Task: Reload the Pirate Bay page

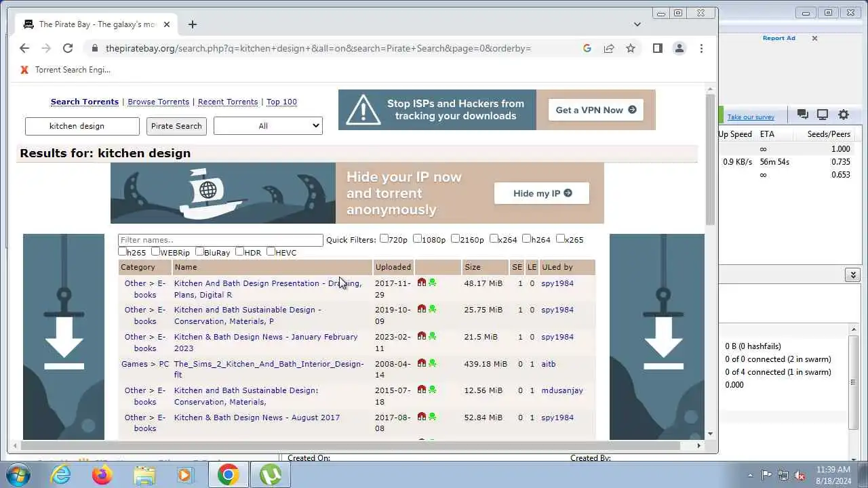Action: pos(68,48)
